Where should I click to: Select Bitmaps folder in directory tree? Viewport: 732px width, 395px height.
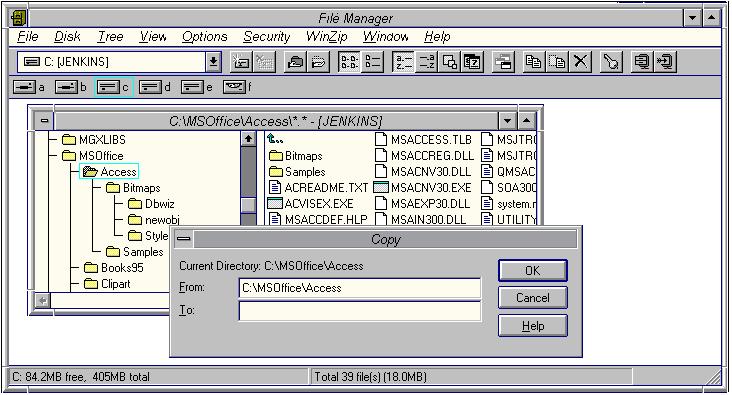[133, 188]
